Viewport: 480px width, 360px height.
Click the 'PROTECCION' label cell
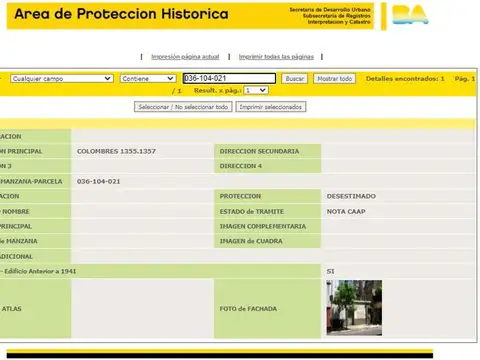coord(267,196)
